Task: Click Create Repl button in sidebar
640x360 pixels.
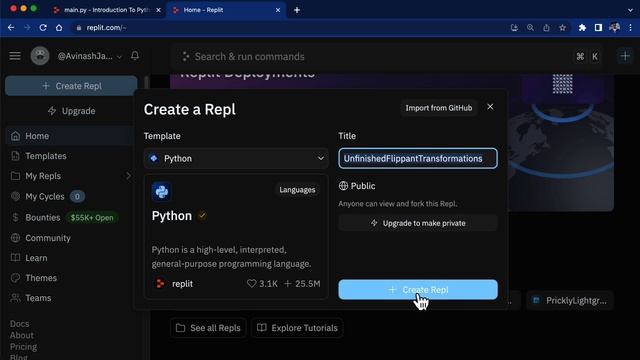Action: point(71,86)
